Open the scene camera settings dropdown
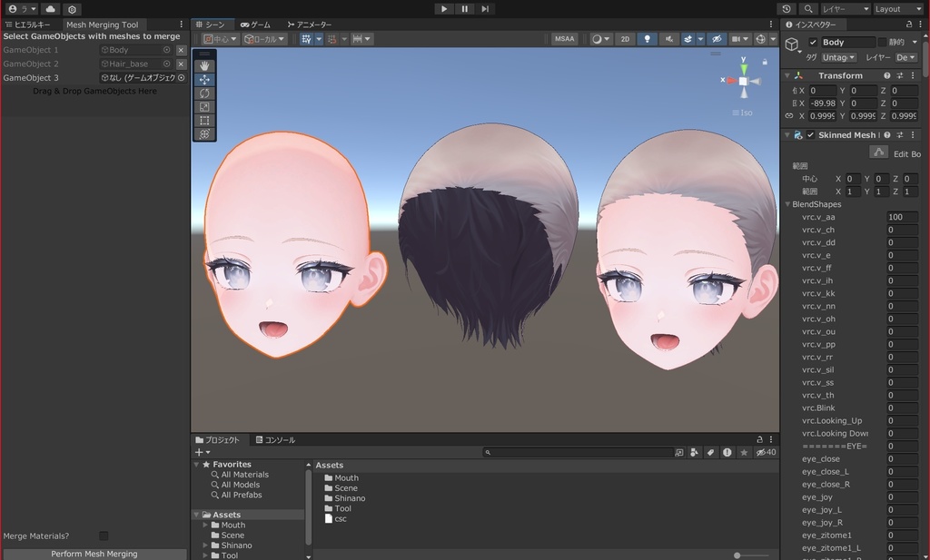The image size is (930, 560). click(740, 39)
